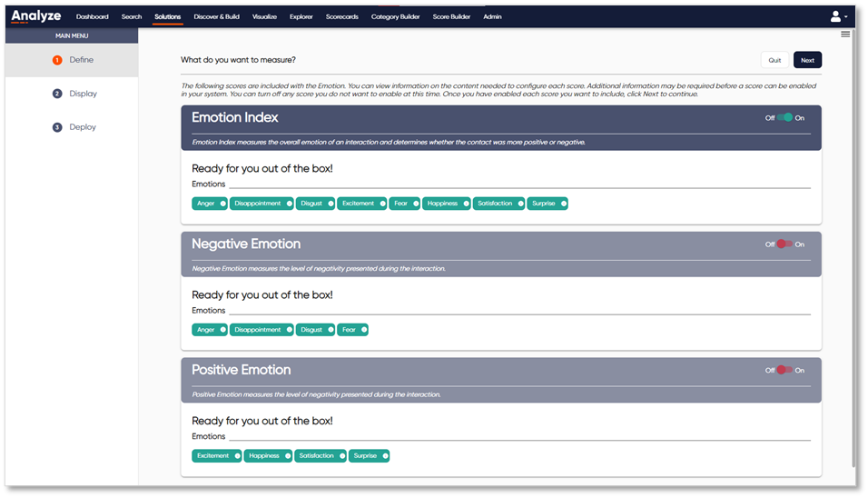Click dot on Positive Emotion Surprise tag
The height and width of the screenshot is (498, 868).
385,456
